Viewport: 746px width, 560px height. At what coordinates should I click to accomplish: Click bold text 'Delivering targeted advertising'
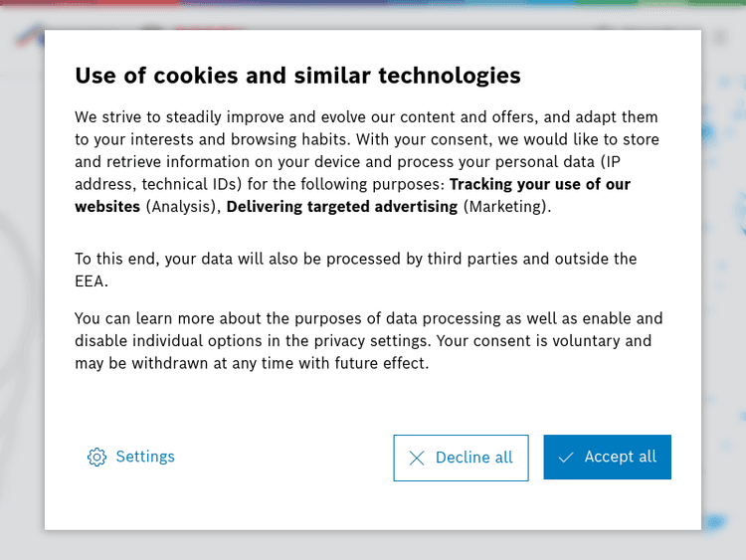[x=342, y=207]
